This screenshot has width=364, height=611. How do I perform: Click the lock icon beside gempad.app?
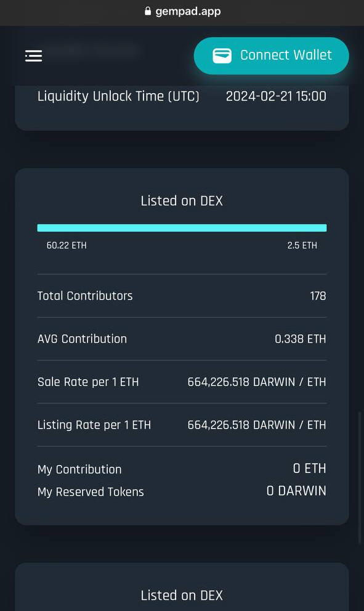coord(148,11)
